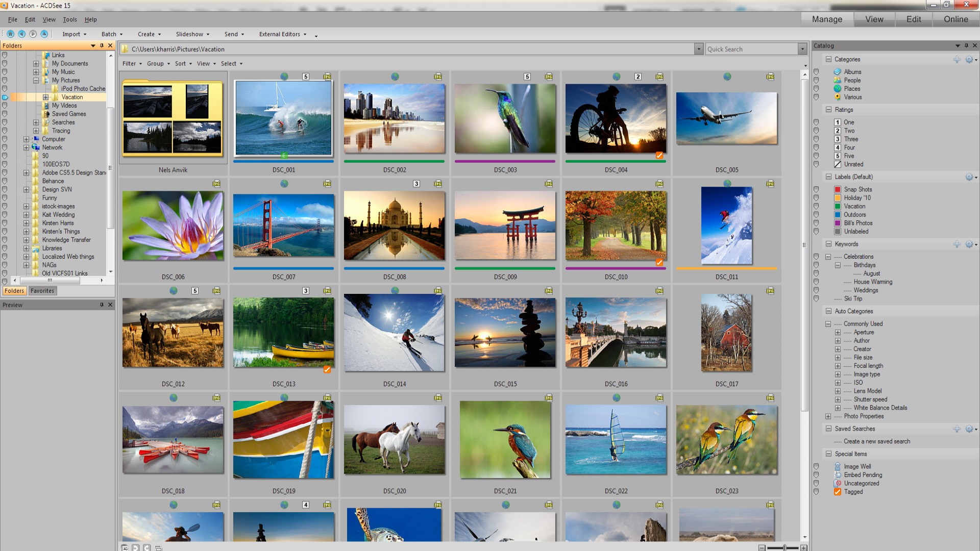980x551 pixels.
Task: Click the Home folder icon in navigation toolbar
Action: pyautogui.click(x=11, y=34)
